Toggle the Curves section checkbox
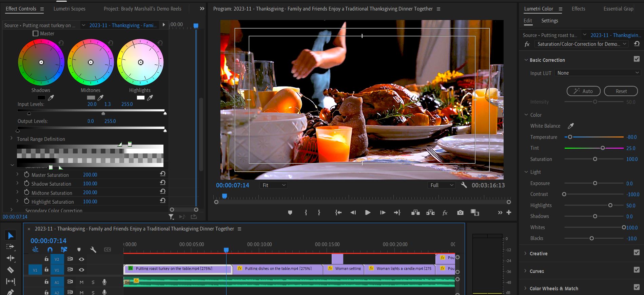Screen dimensions: 644x295 pos(637,270)
